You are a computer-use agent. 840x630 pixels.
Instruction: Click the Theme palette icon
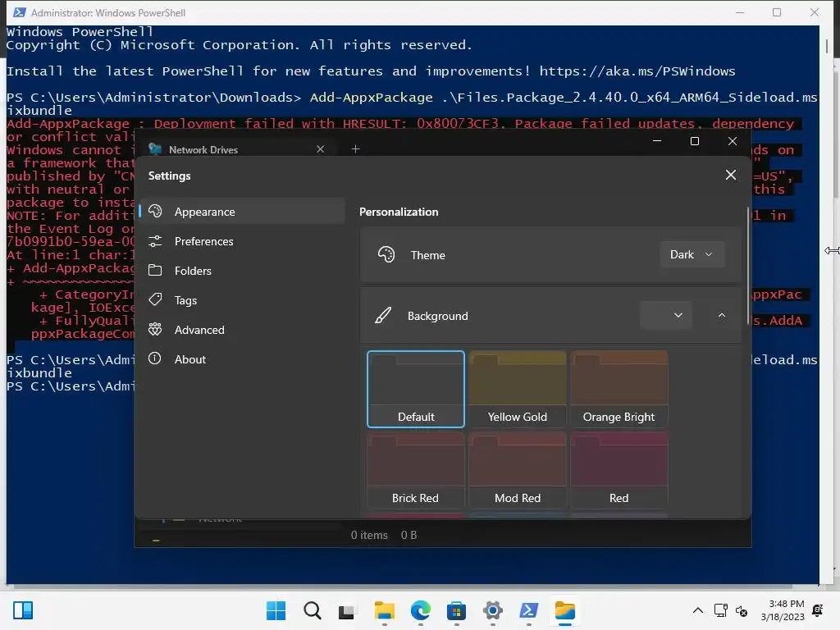(x=386, y=254)
